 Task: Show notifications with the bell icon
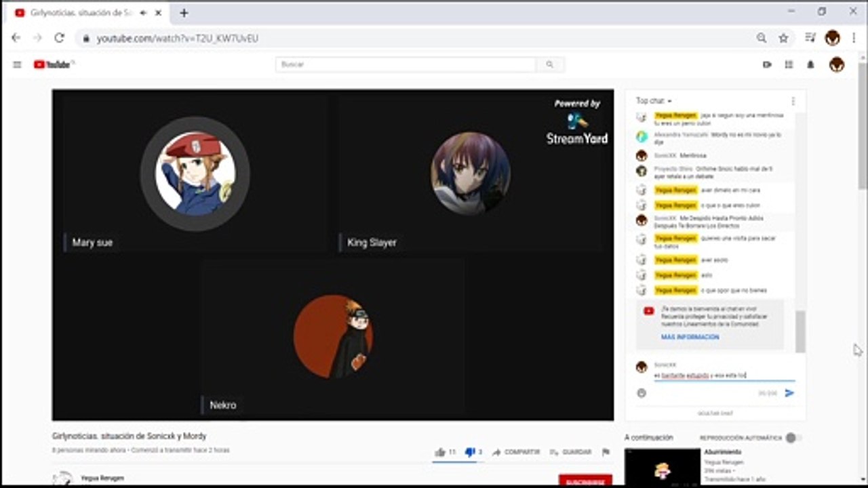810,64
